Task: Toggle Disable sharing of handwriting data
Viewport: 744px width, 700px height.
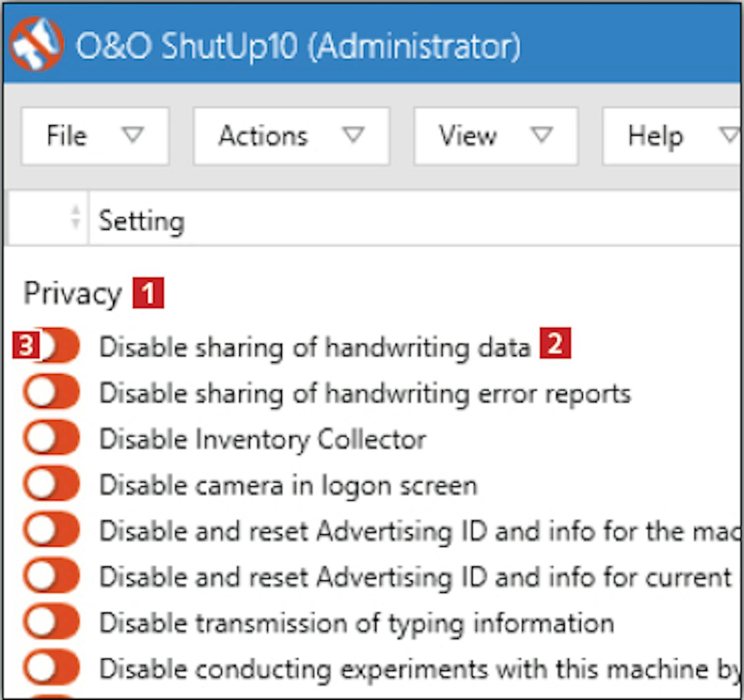Action: 57,345
